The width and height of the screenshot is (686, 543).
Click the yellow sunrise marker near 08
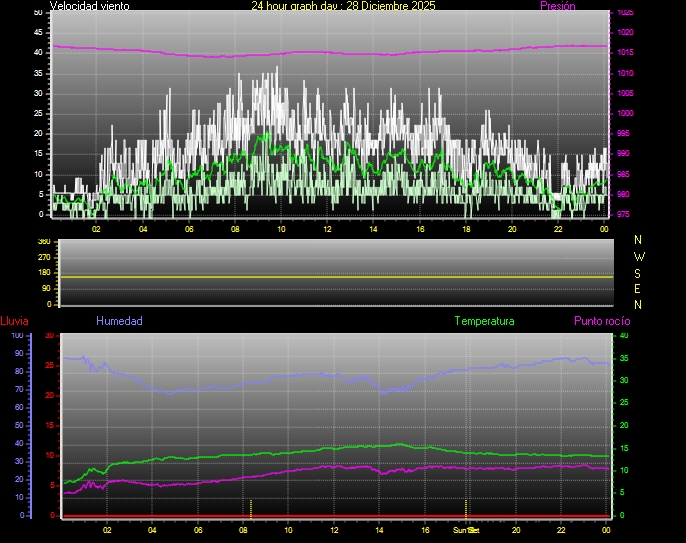(251, 507)
